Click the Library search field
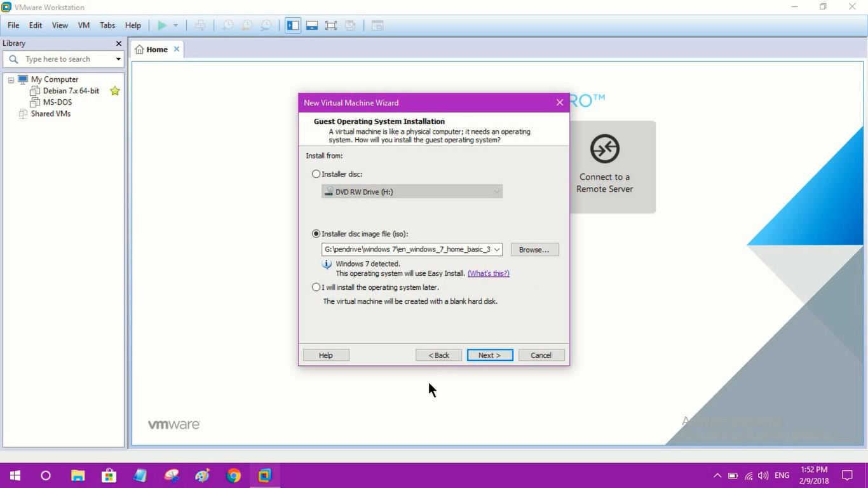The width and height of the screenshot is (868, 488). [60, 58]
